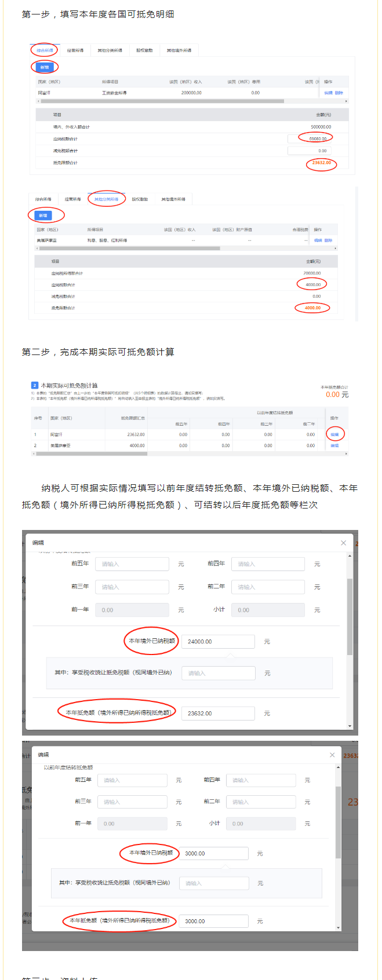Click 编辑 link for 阿富汗 工资薪金所得 row
Image resolution: width=382 pixels, height=980 pixels.
point(328,93)
